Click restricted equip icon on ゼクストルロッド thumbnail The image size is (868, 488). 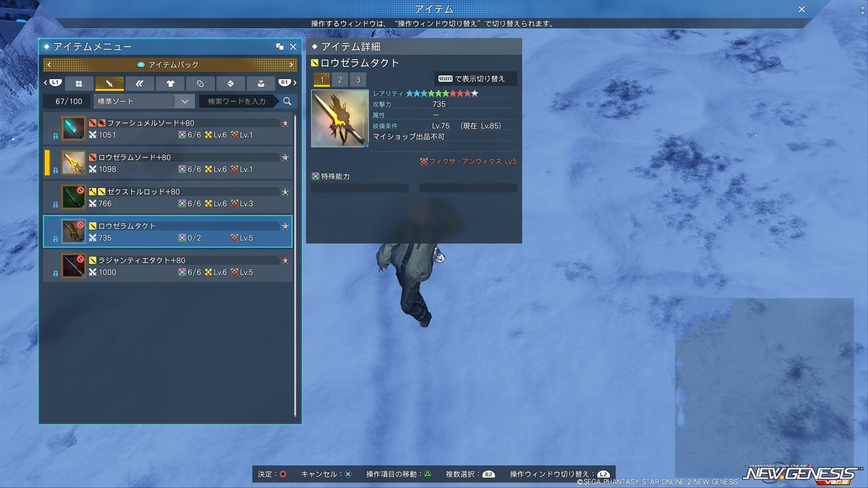[x=81, y=190]
